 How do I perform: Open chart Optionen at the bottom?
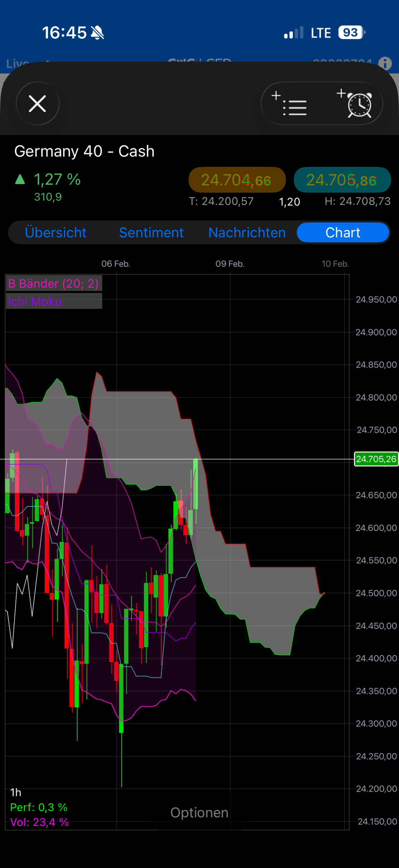point(199,813)
